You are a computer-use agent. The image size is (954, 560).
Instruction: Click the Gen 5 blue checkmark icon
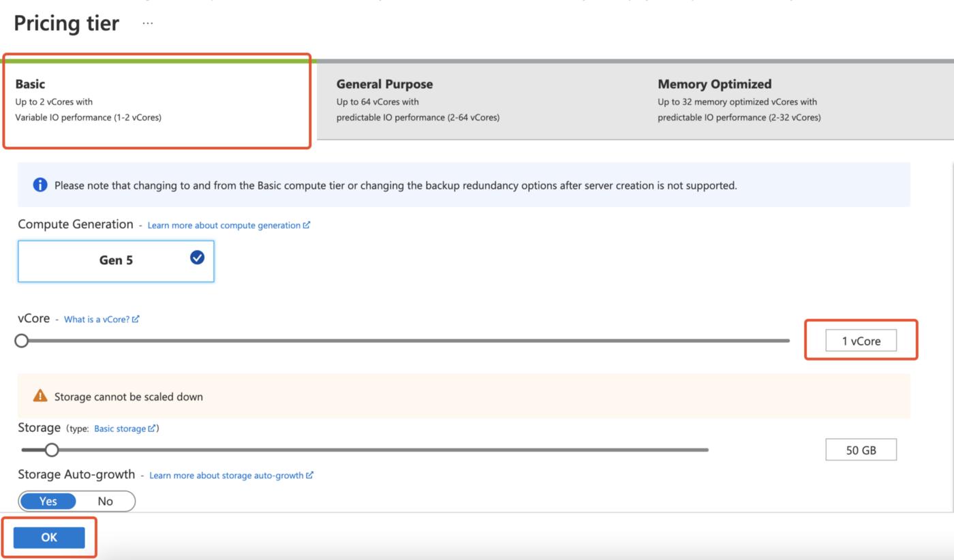(x=198, y=258)
